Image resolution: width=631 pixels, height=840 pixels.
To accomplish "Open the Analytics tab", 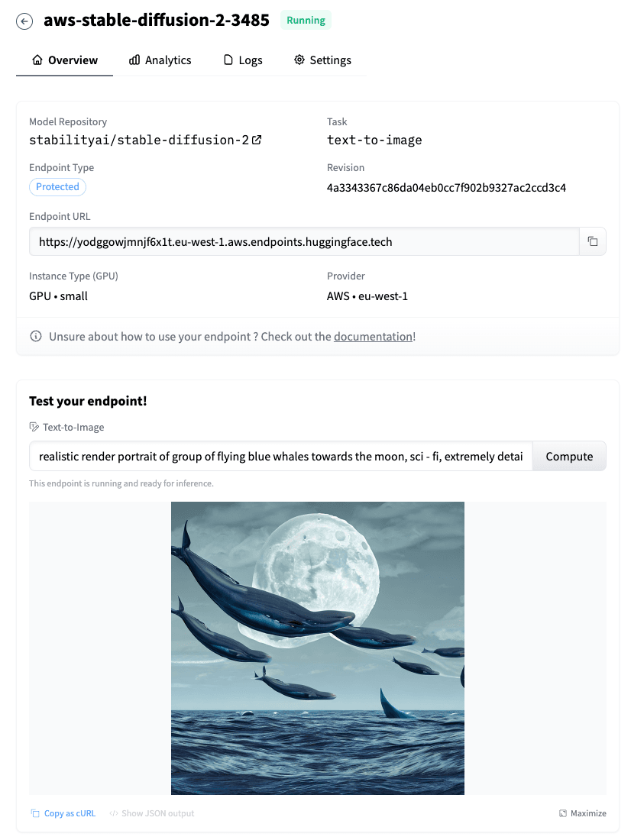I will pos(160,60).
